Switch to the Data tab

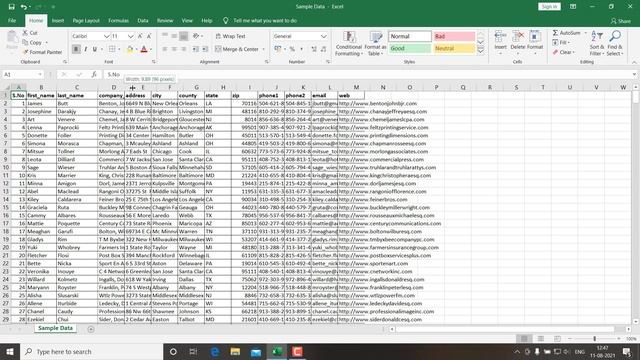[143, 20]
